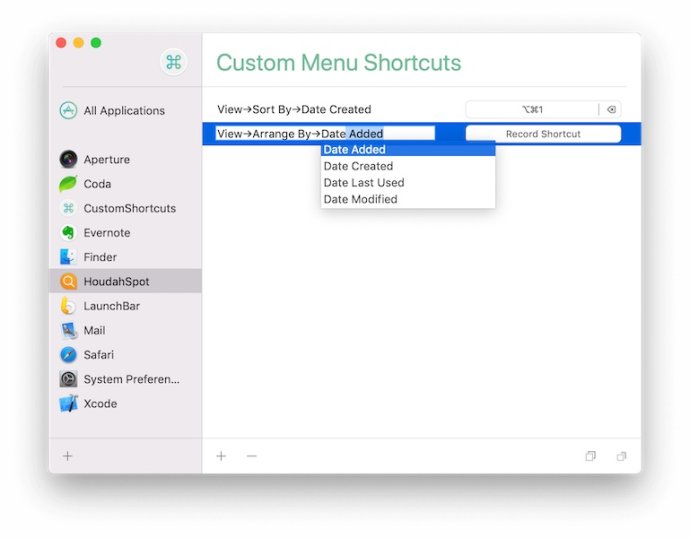
Task: Select HoudahSpot in the application list
Action: (125, 281)
